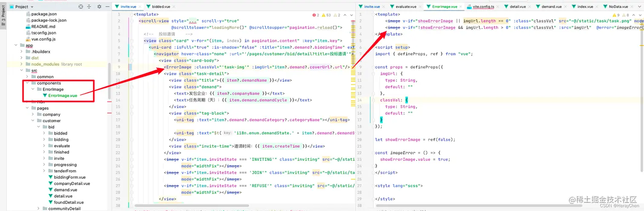Select the tenderFrom folder

click(x=62, y=171)
